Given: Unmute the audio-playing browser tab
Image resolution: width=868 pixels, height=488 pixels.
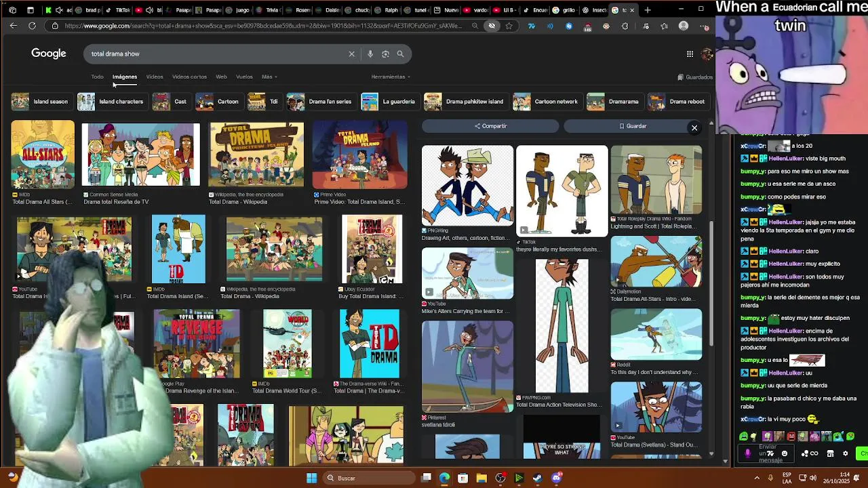Looking at the screenshot, I should (58, 10).
